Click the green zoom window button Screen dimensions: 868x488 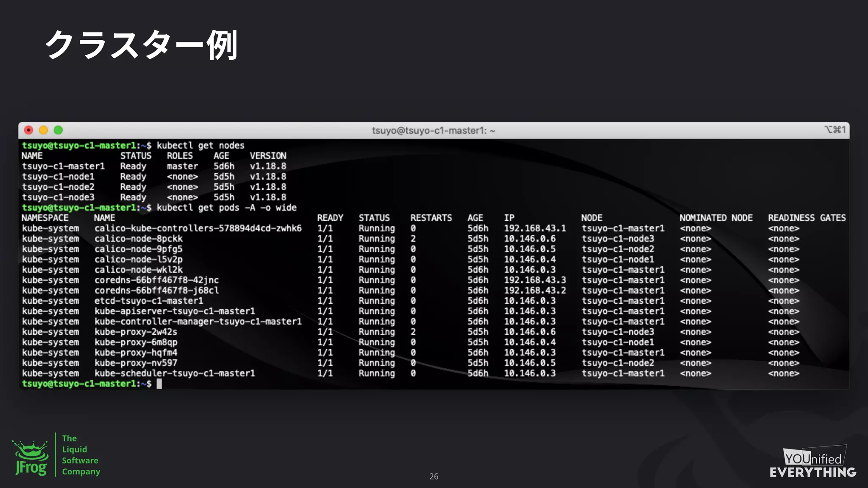pyautogui.click(x=58, y=130)
